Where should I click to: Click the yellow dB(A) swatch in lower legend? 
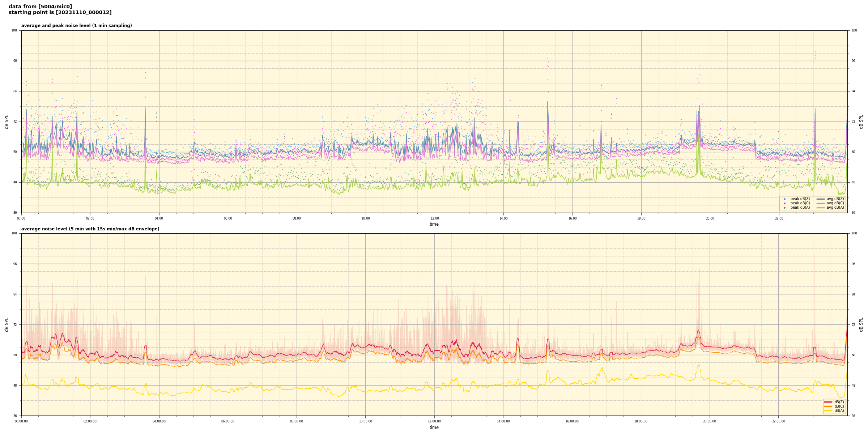tap(828, 410)
